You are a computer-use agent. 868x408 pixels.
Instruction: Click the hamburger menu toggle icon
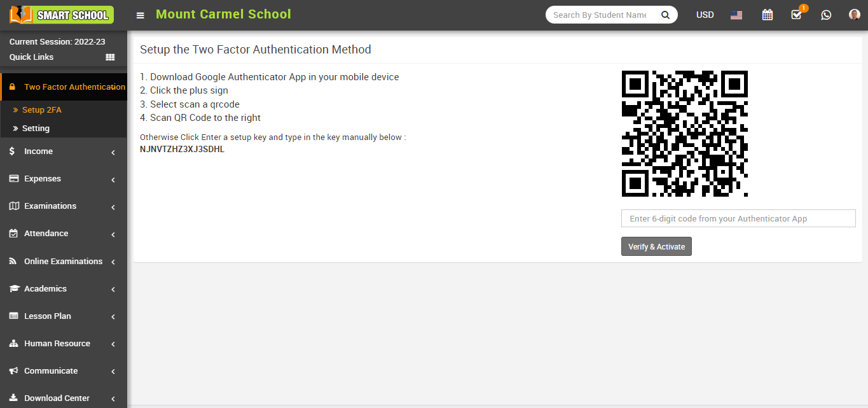click(141, 15)
